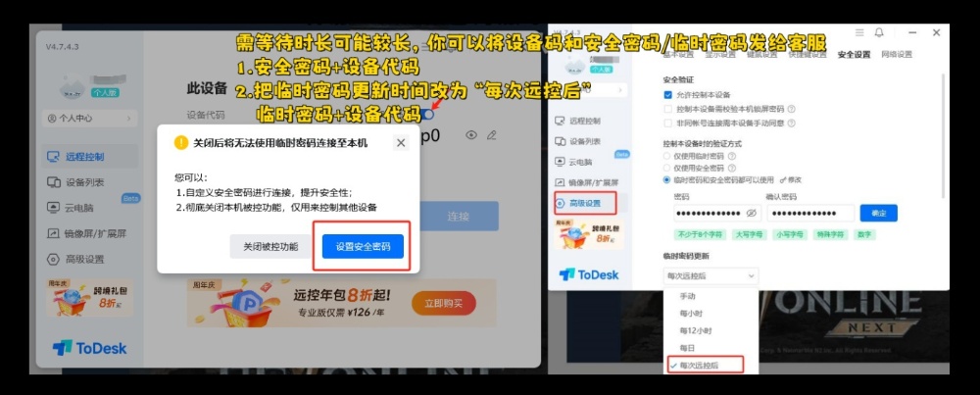980x395 pixels.
Task: Select 镜像屏/扩展屏 in the right settings window sidebar
Action: [589, 182]
